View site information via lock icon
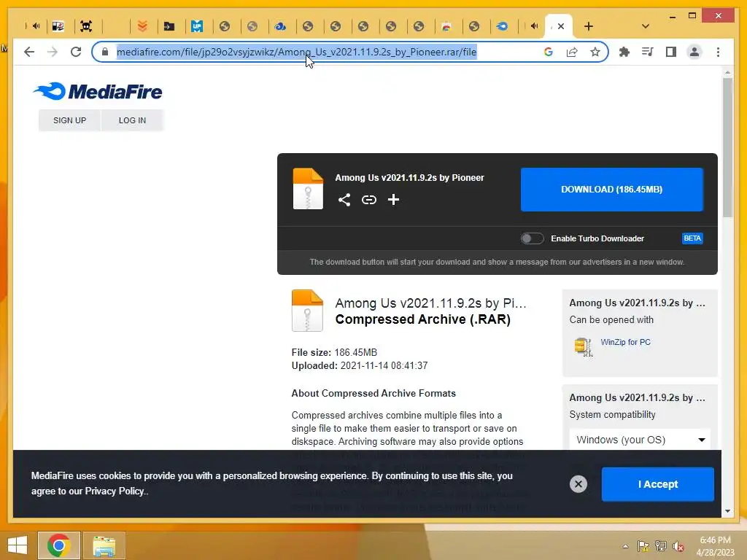The height and width of the screenshot is (560, 747). 105,52
